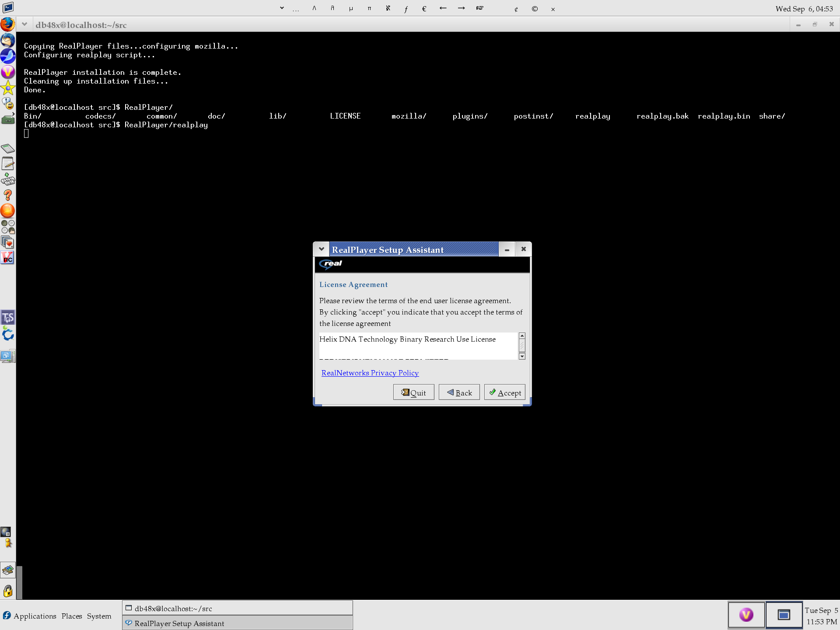The image size is (840, 630).
Task: Launch the calculator from the panel
Action: (8, 149)
